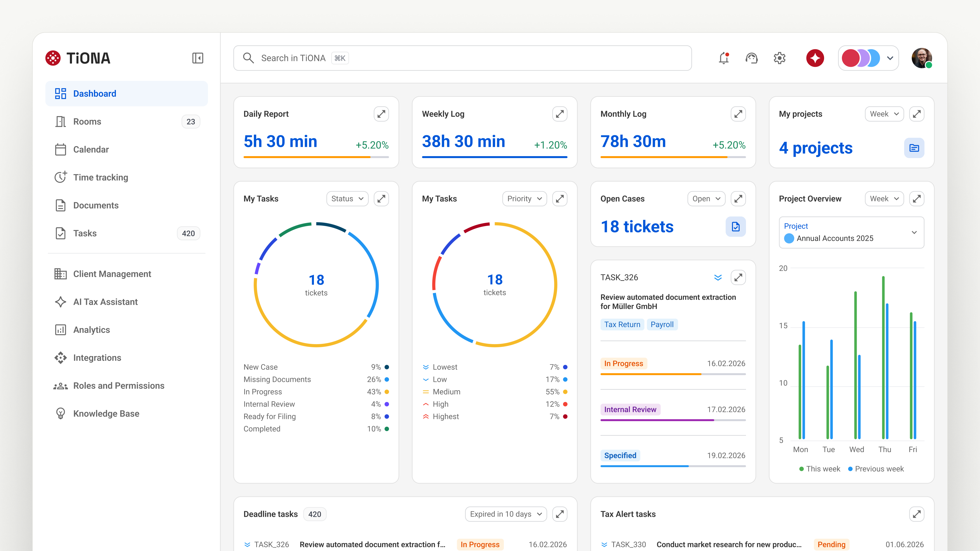Open Documents in the sidebar
980x551 pixels.
pos(127,205)
